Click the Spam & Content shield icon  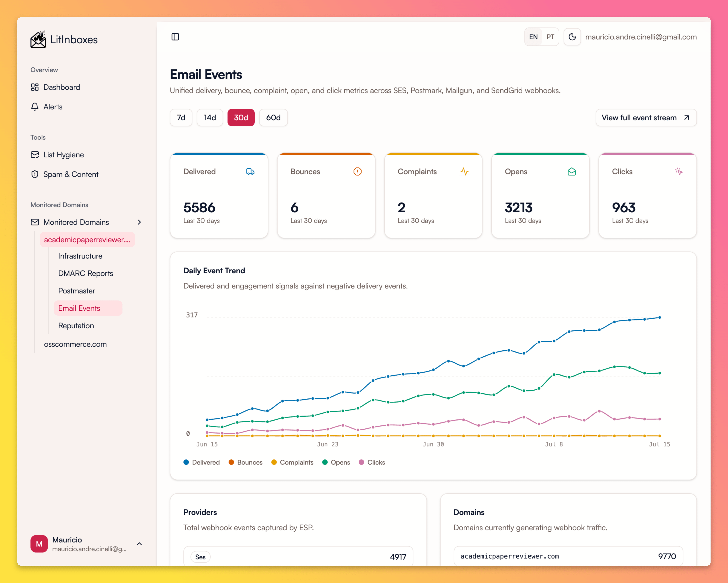(35, 174)
